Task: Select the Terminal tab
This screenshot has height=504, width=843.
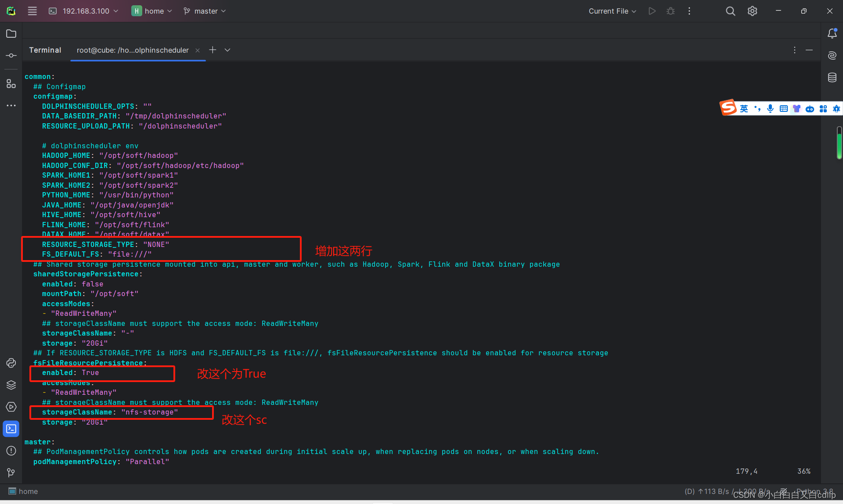Action: pos(45,49)
